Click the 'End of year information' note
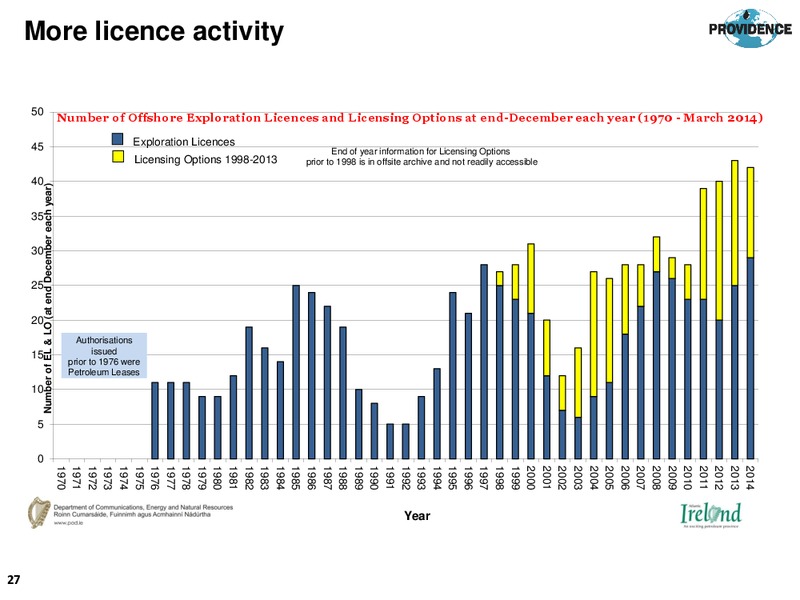The image size is (800, 600). (421, 157)
